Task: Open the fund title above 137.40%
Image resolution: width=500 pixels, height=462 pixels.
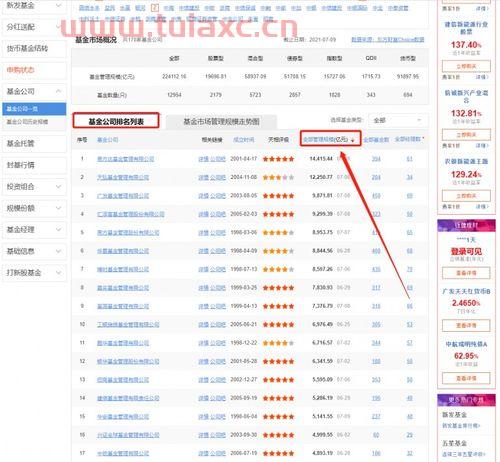Action: coord(466,28)
